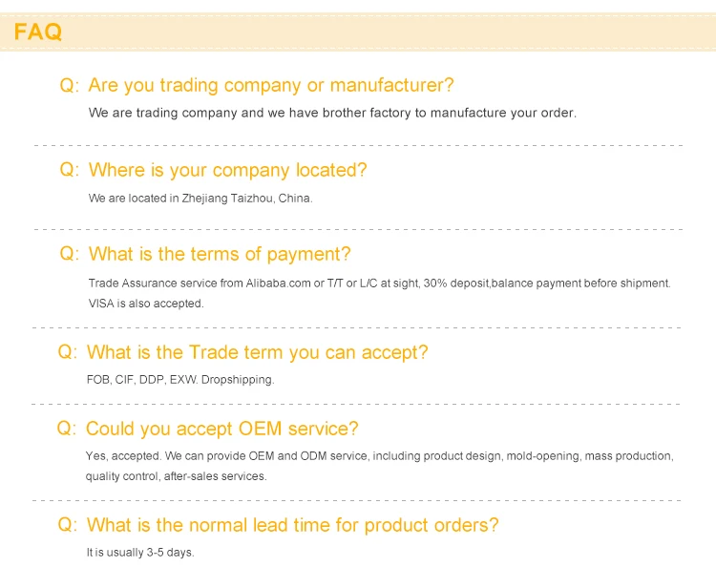The image size is (716, 588).
Task: Click the Trade Assurance payment answer line
Action: (379, 283)
